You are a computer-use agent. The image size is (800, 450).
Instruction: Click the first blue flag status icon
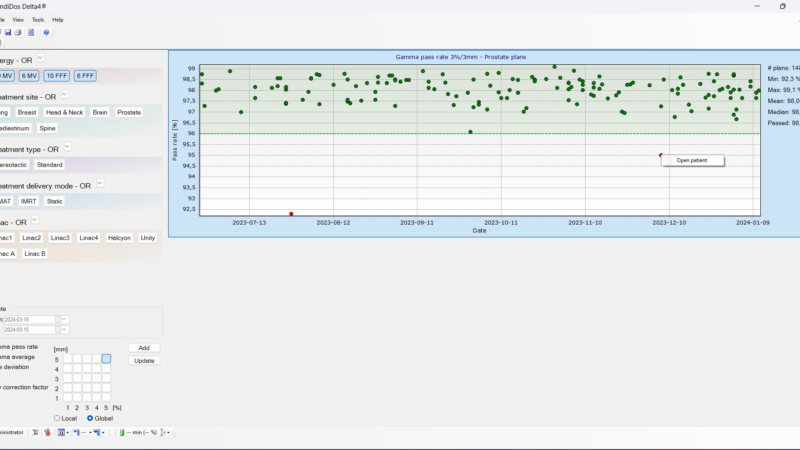(77, 432)
